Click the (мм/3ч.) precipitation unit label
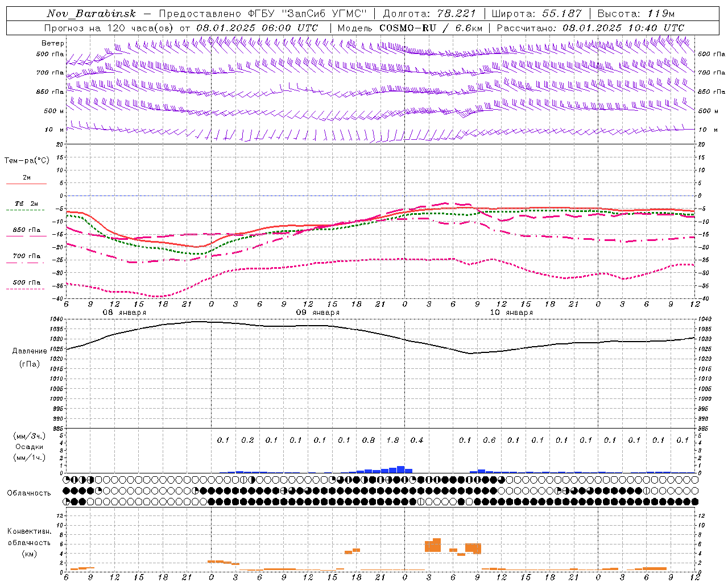Screen dimensions: 728x582 pyautogui.click(x=28, y=436)
